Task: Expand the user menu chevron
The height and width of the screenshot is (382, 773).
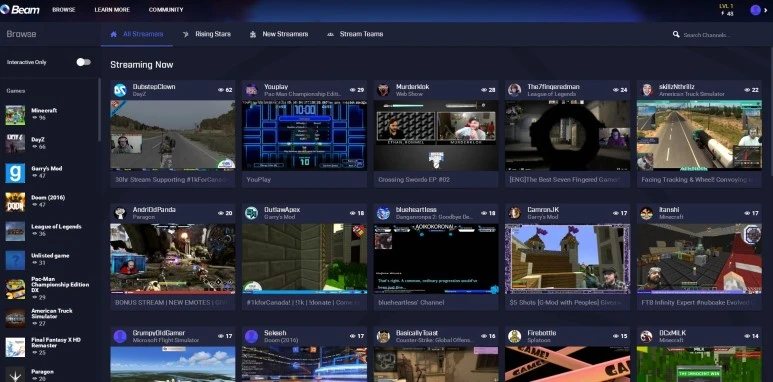Action: pos(766,10)
